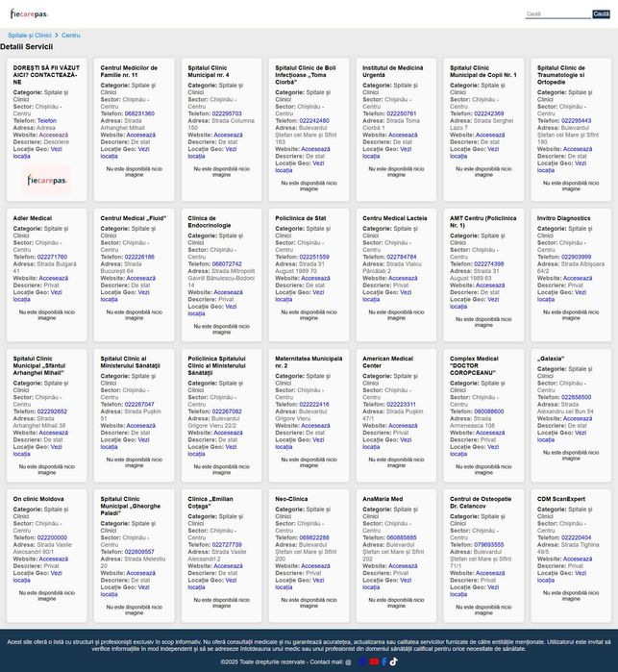View location of Centrul Medicilor de Familie nr. 11
The height and width of the screenshot is (672, 618).
[125, 153]
